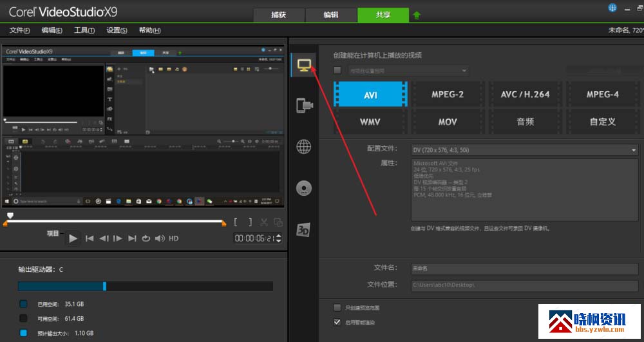Click the 可用空间 legend swatch
The width and height of the screenshot is (644, 342).
click(23, 319)
